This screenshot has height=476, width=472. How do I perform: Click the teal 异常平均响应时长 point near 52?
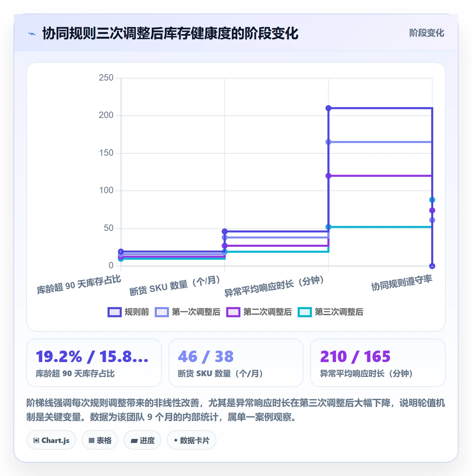328,227
